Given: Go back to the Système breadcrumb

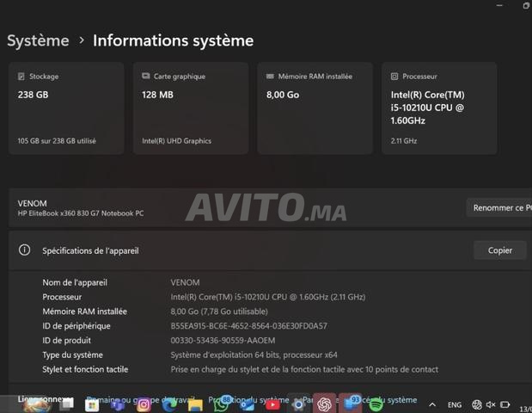Looking at the screenshot, I should (x=38, y=40).
